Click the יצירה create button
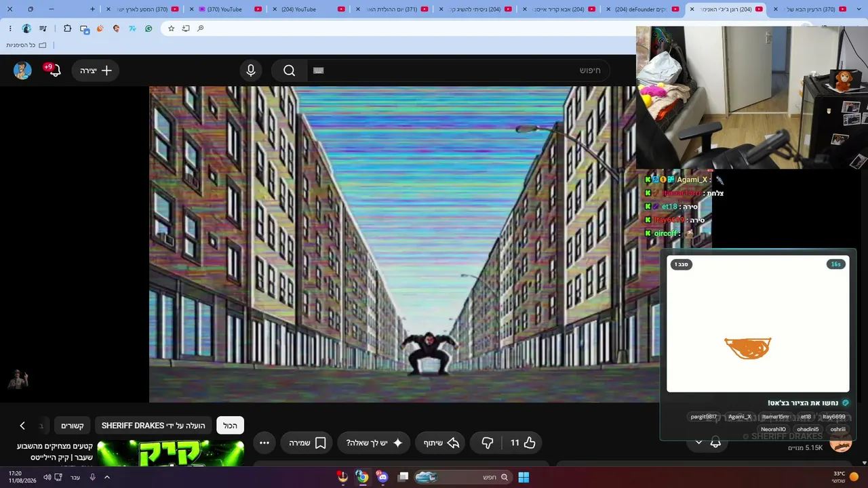Screen dimensions: 868x488 coord(96,70)
